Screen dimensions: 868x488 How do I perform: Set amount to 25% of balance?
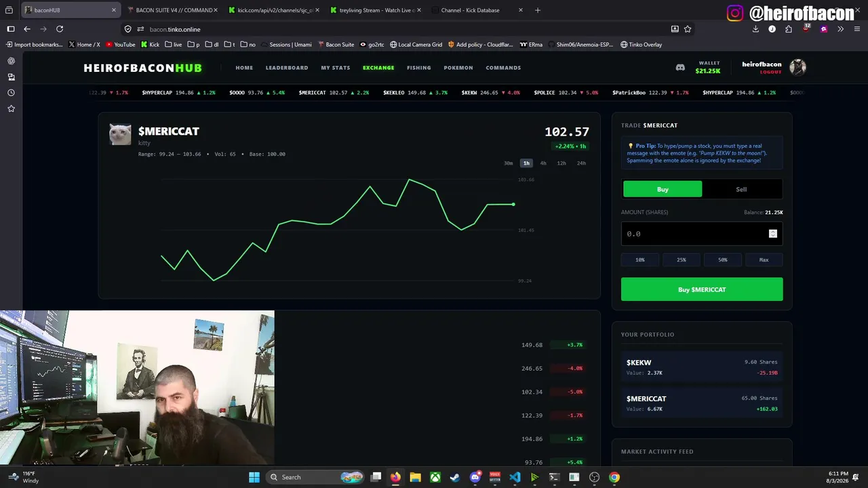tap(682, 260)
